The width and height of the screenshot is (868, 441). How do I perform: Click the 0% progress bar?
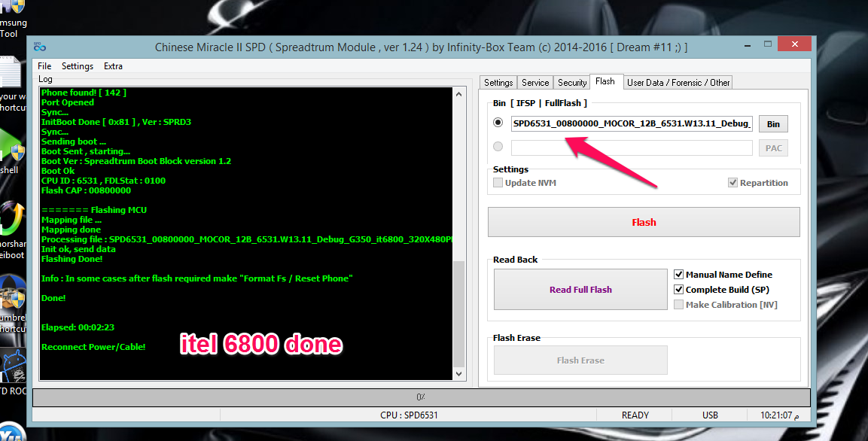pos(422,397)
